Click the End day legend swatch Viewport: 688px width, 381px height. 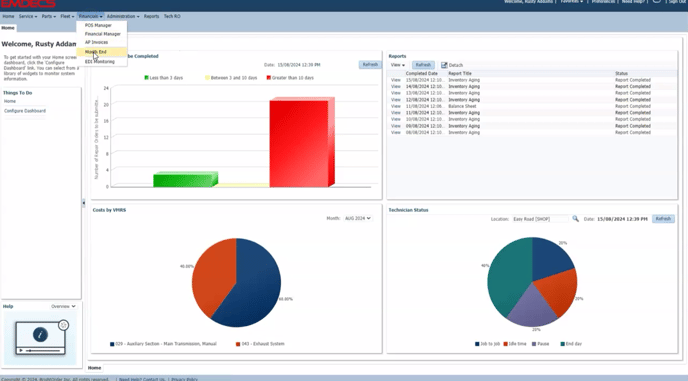563,344
